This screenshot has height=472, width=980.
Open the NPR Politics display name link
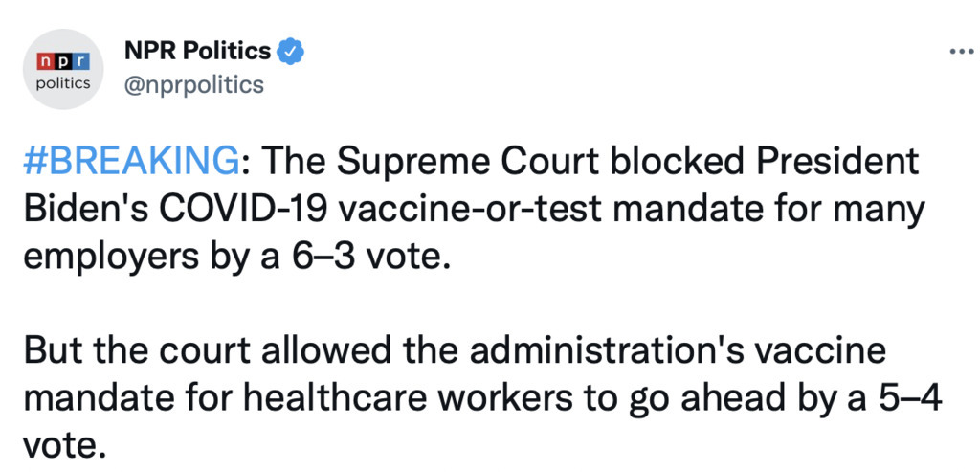click(x=198, y=51)
